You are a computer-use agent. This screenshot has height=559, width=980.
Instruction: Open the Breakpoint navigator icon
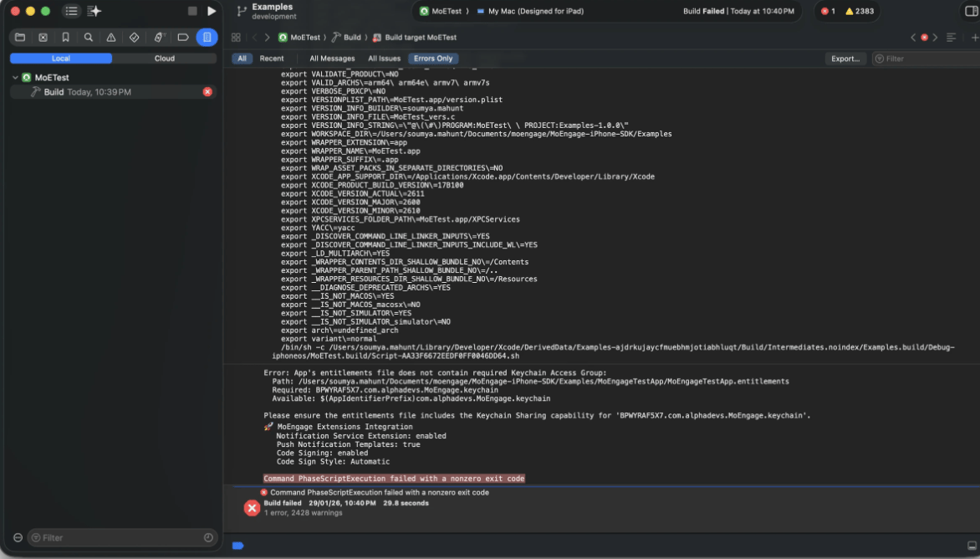[x=182, y=38]
